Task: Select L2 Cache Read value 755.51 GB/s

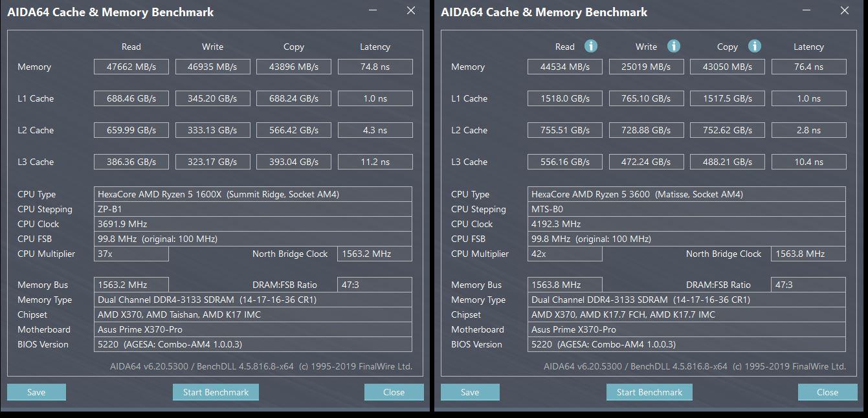Action: pos(564,130)
